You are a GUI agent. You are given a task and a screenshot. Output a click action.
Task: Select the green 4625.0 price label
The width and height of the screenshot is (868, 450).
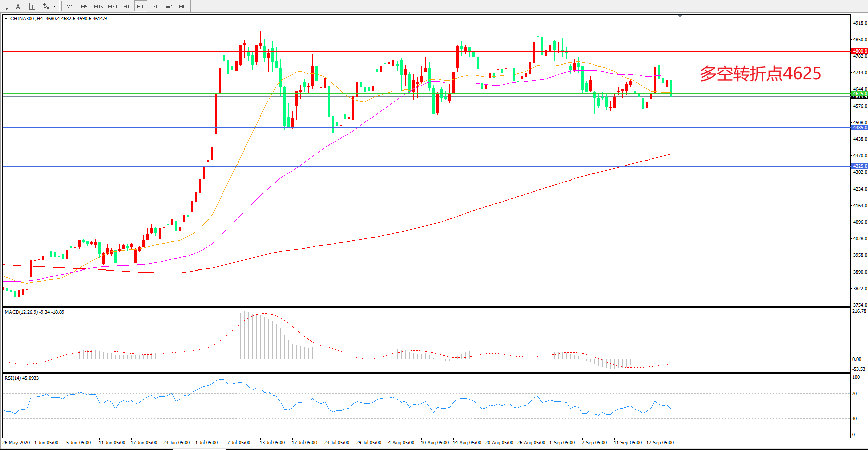pyautogui.click(x=859, y=94)
